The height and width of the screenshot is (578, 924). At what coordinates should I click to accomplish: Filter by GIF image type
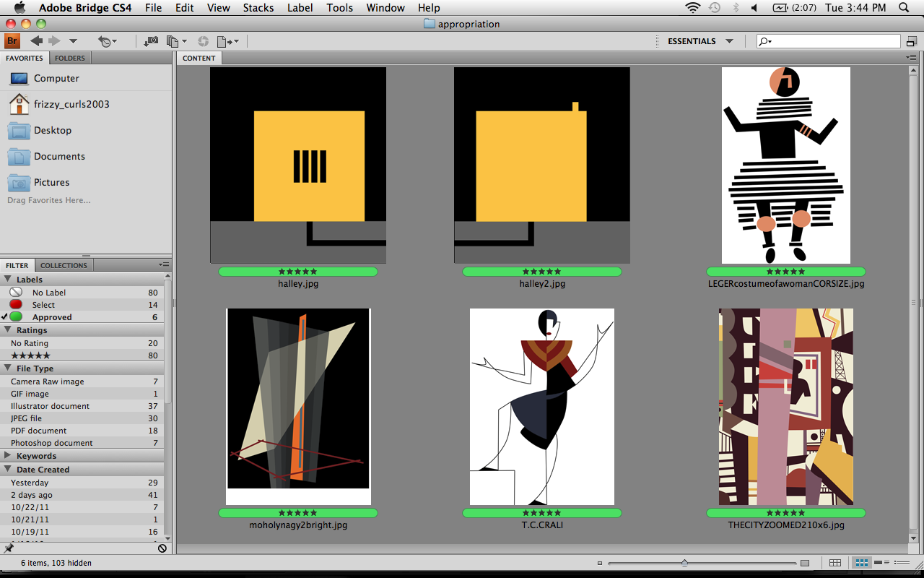pyautogui.click(x=82, y=394)
